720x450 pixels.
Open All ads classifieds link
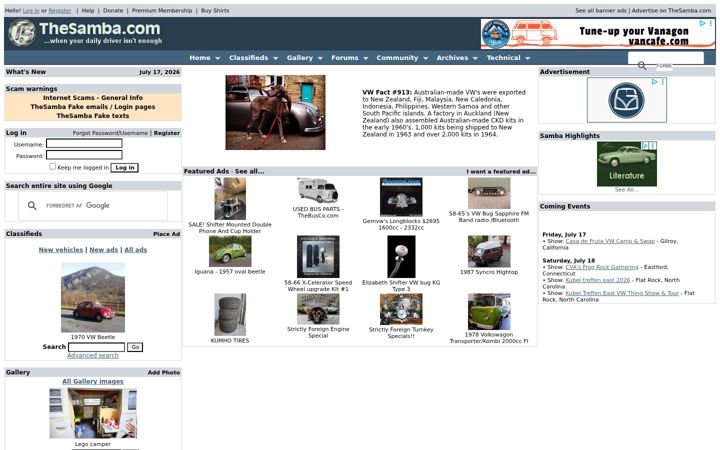[135, 250]
